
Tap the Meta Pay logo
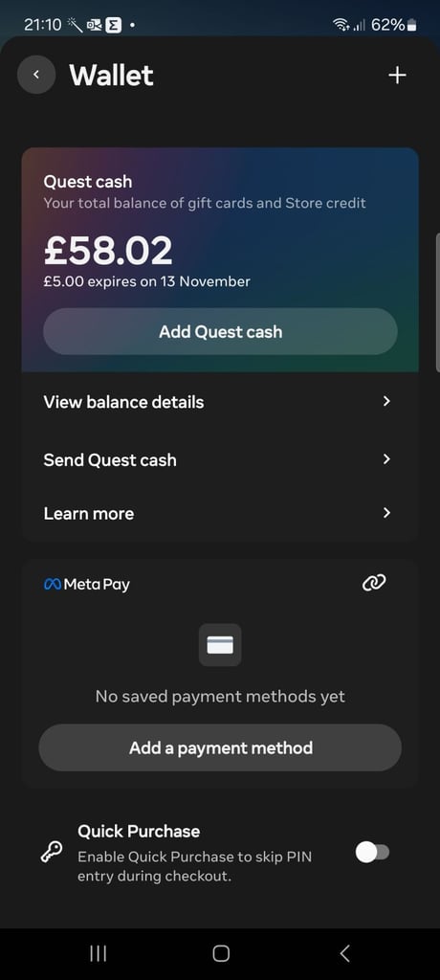click(x=87, y=585)
